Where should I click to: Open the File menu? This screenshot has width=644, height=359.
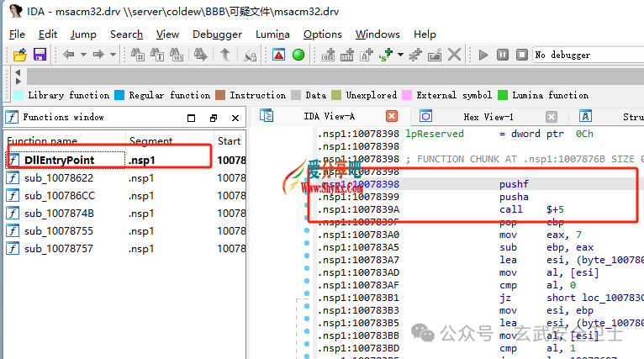(x=18, y=34)
